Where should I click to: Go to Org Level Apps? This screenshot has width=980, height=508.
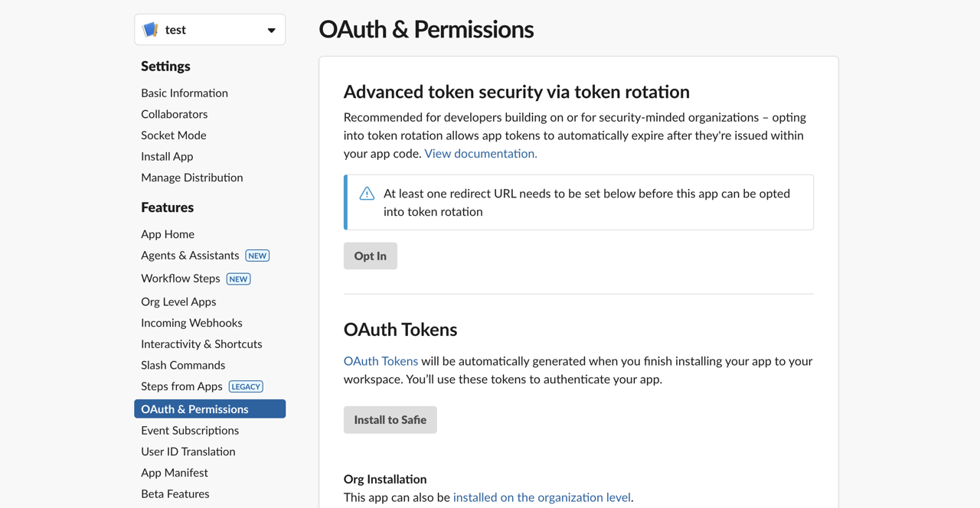click(178, 302)
